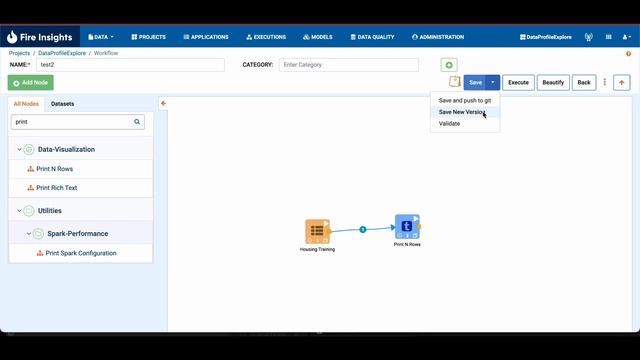The width and height of the screenshot is (640, 360).
Task: Open APPLICATIONS in the top navigation
Action: [x=206, y=37]
